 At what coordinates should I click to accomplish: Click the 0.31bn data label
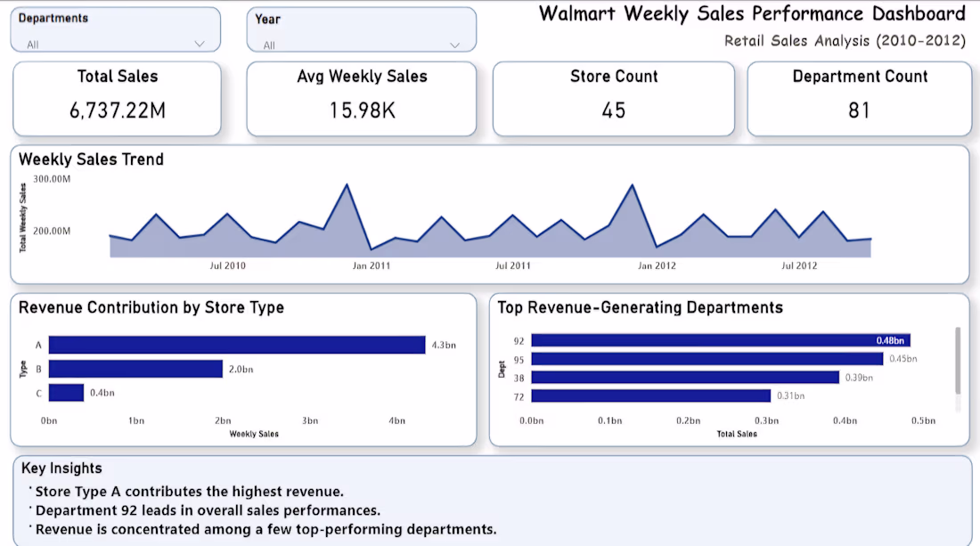[790, 395]
